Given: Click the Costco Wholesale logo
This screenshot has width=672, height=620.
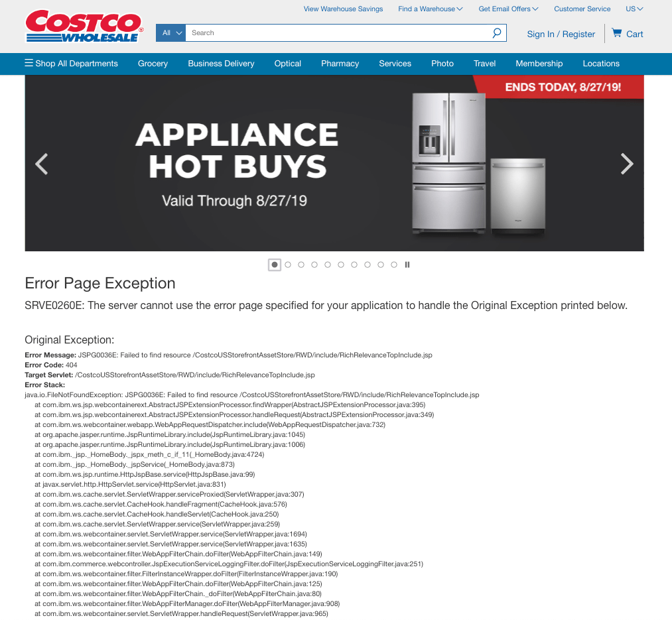Looking at the screenshot, I should 83,27.
